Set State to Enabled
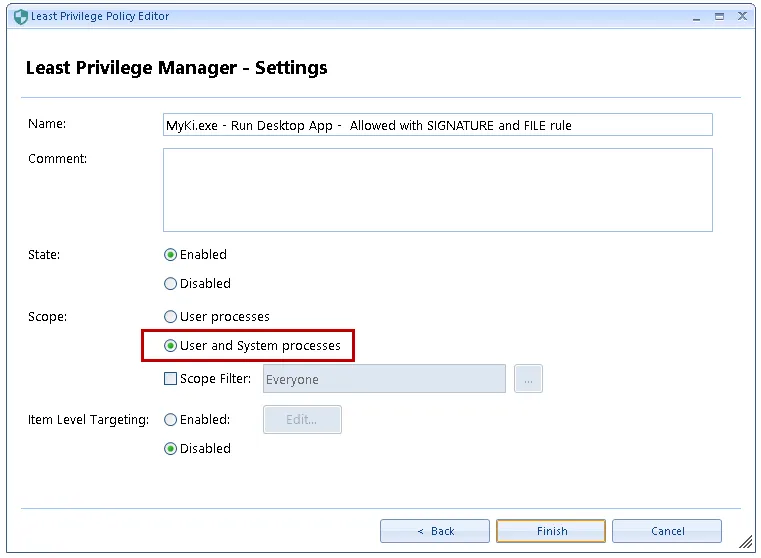Image resolution: width=761 pixels, height=558 pixels. (171, 255)
